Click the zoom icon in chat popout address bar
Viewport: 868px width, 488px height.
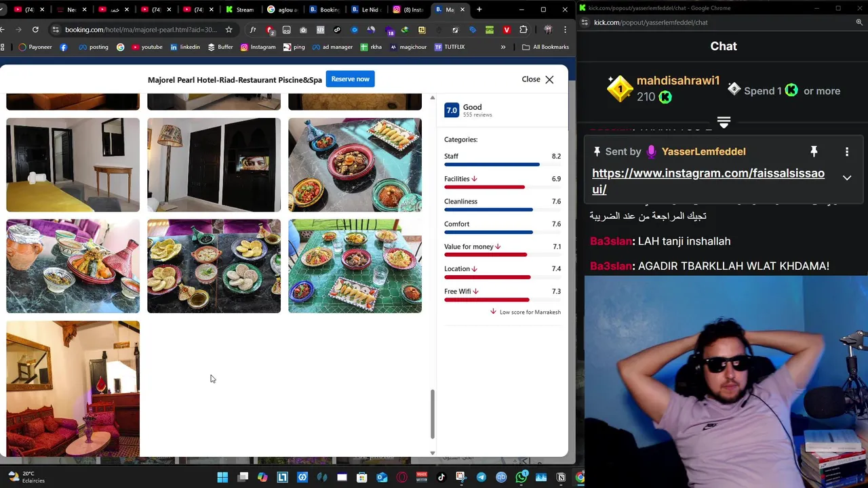[859, 22]
